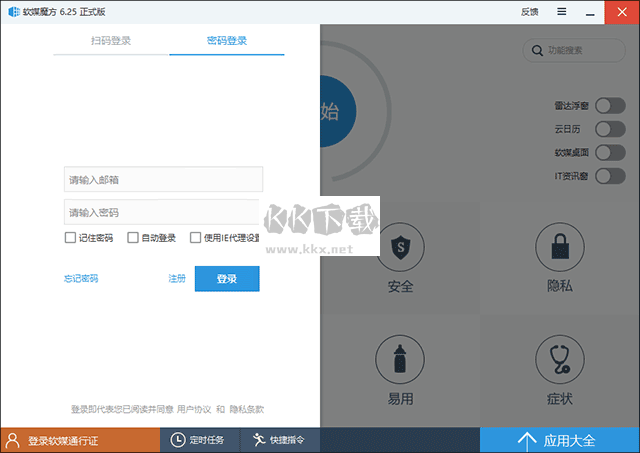Image resolution: width=640 pixels, height=453 pixels.
Task: Open the 忘记密码 link
Action: (x=81, y=279)
